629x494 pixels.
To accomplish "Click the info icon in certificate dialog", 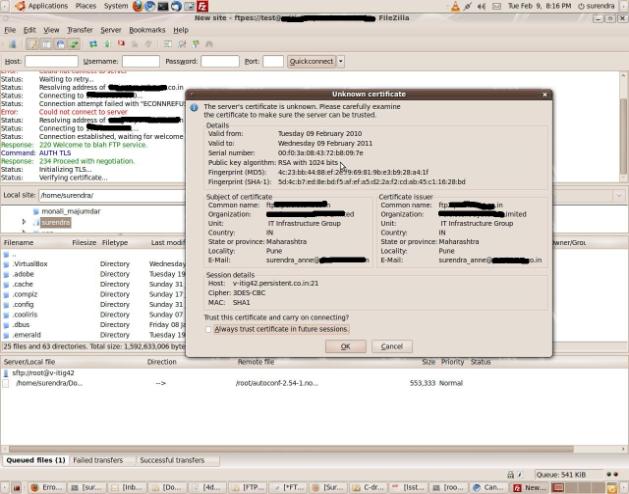I will pos(194,108).
